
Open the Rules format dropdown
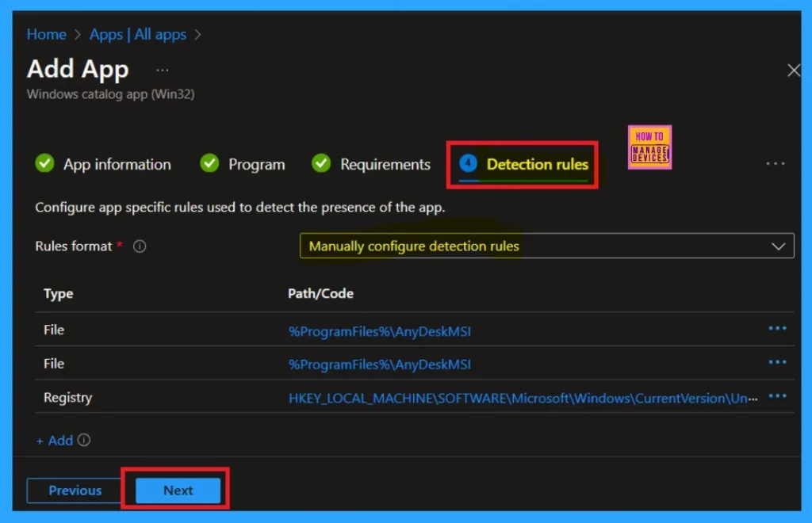(546, 246)
